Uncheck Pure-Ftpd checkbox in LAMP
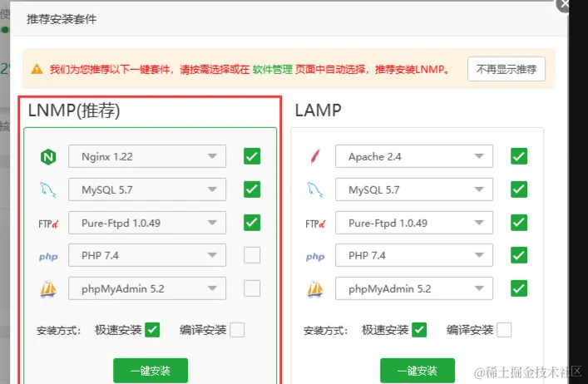The width and height of the screenshot is (588, 384). [519, 223]
